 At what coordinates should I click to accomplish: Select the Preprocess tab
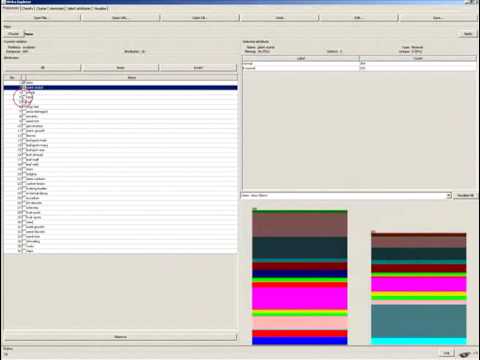coord(11,8)
